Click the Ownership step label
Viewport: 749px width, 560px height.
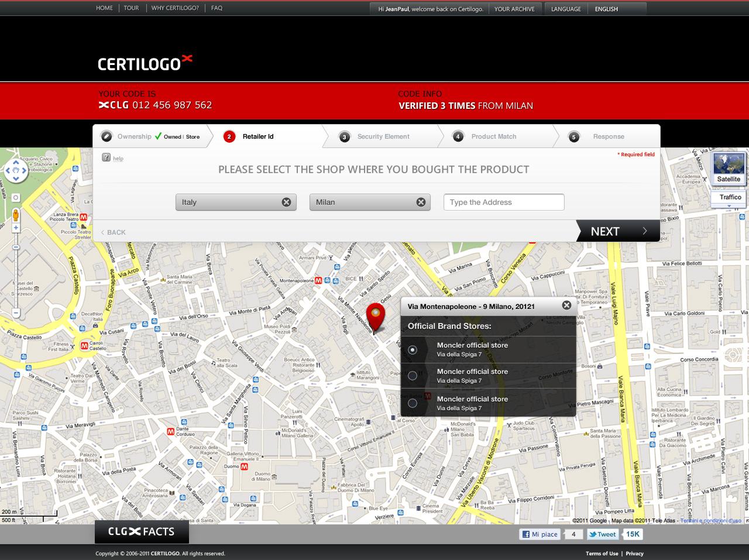pyautogui.click(x=135, y=136)
